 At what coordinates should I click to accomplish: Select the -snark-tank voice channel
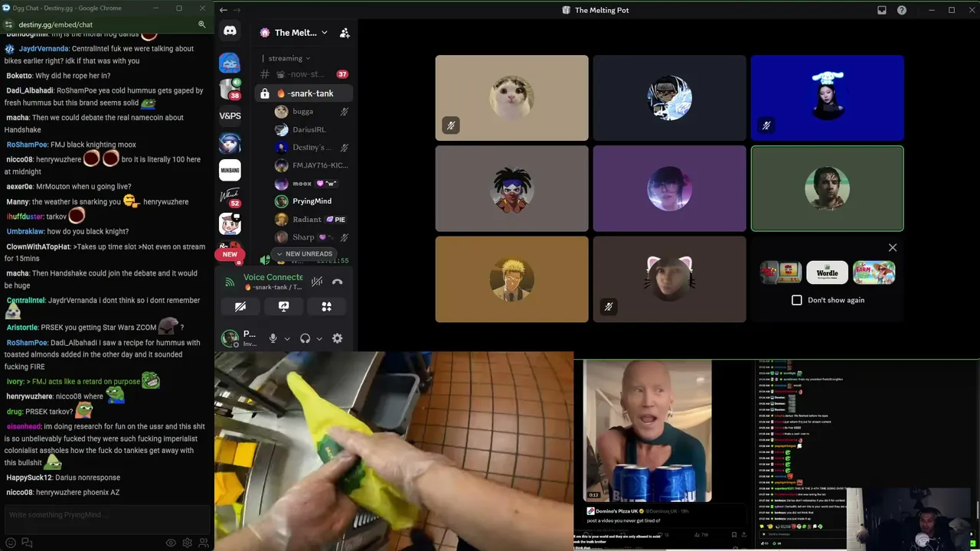pos(305,93)
